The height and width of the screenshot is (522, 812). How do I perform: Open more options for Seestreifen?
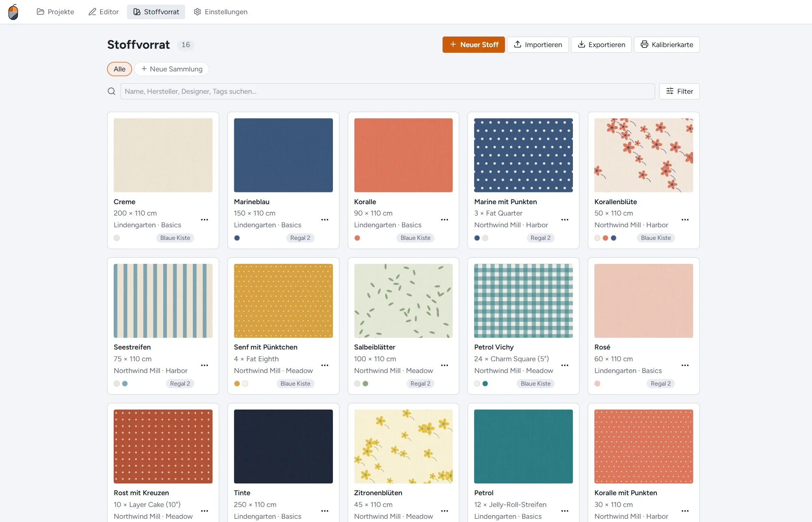(205, 365)
